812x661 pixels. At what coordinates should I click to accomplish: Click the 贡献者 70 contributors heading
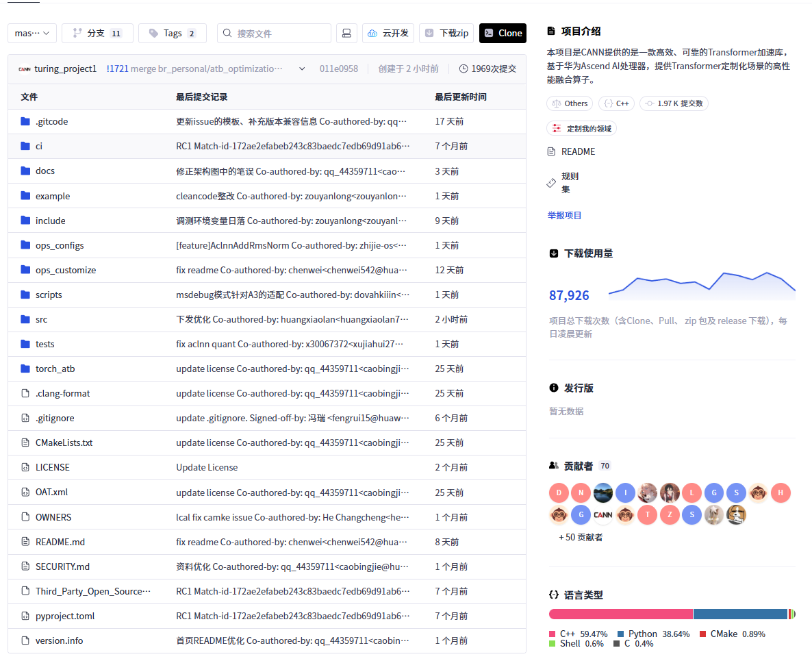coord(579,466)
